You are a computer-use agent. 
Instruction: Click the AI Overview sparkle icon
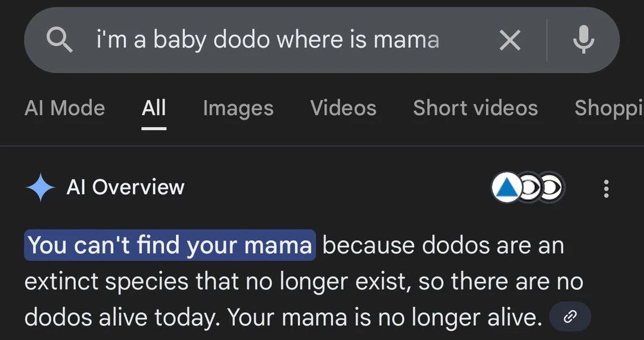point(41,188)
